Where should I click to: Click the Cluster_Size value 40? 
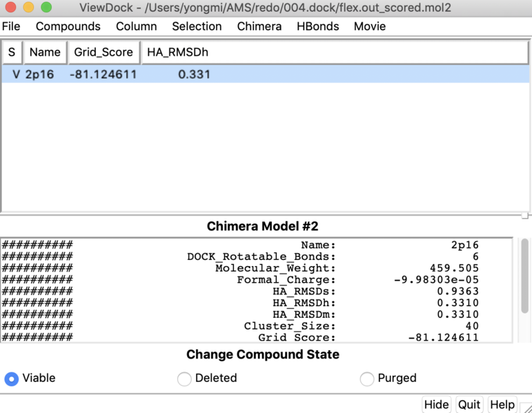[472, 326]
